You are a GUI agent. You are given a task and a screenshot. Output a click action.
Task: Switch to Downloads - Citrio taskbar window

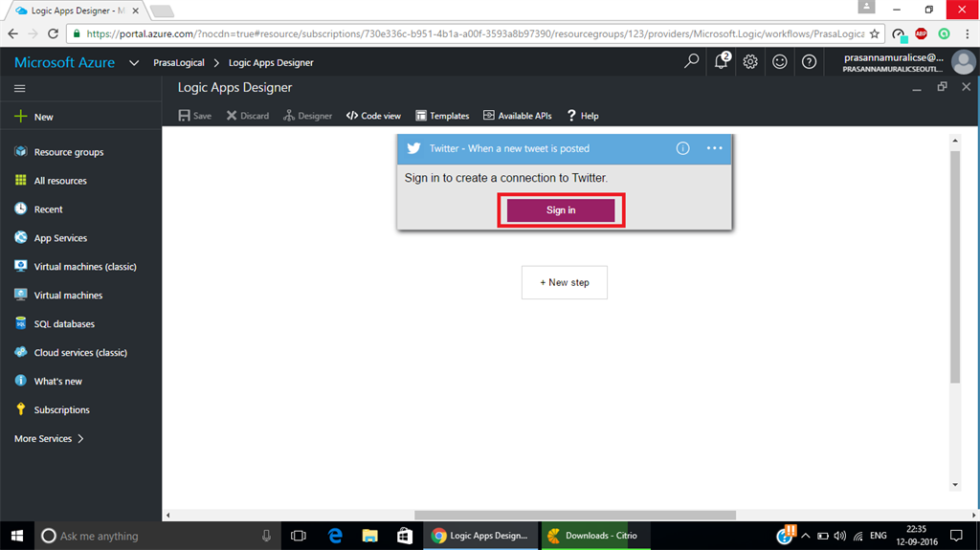point(595,536)
